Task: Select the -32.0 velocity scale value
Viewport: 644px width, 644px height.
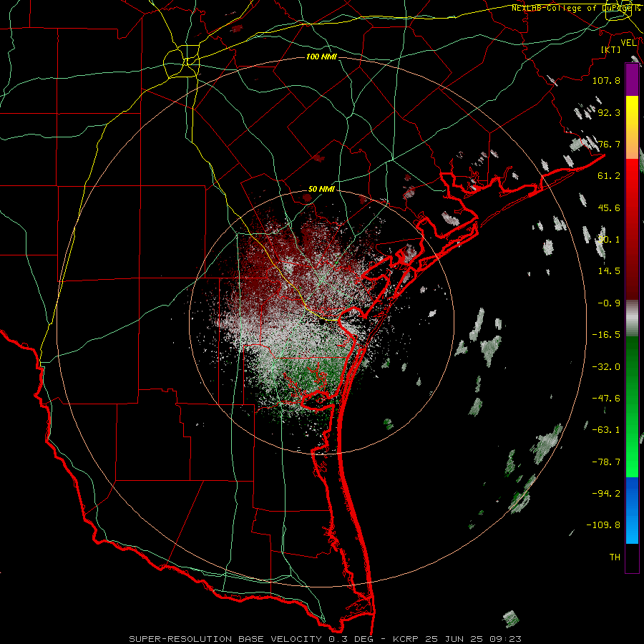Action: [606, 367]
